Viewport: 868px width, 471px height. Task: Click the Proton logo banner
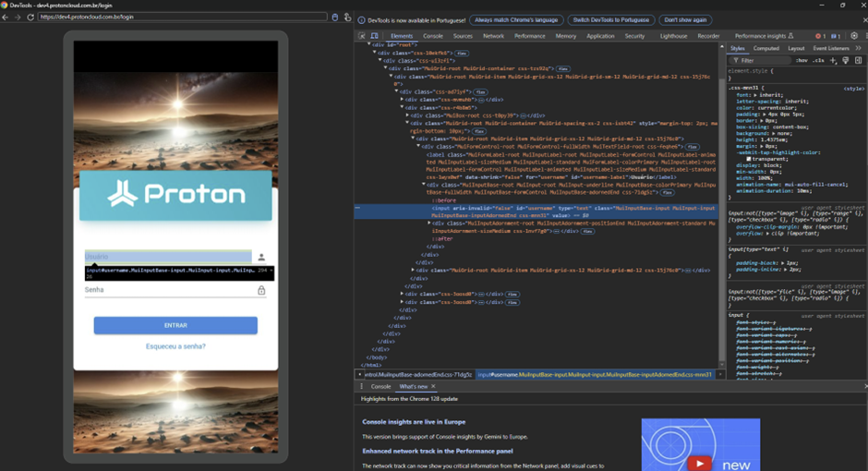coord(175,196)
